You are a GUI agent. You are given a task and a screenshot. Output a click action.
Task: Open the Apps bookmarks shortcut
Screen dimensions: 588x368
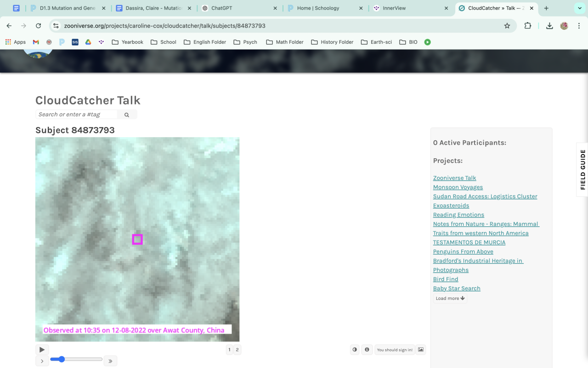[x=15, y=42]
